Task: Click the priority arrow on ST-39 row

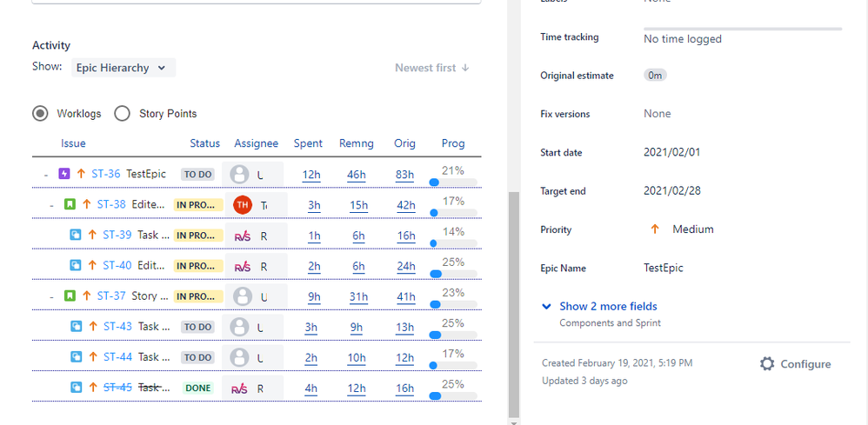Action: coord(92,235)
